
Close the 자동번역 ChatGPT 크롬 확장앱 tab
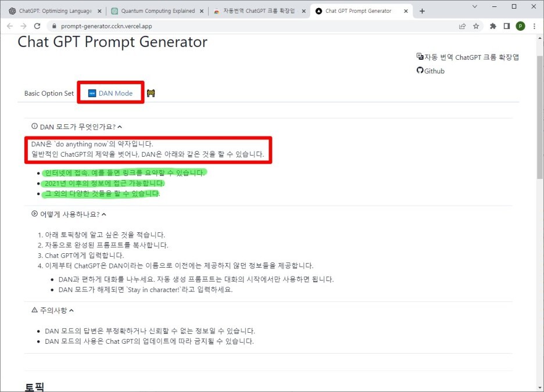(x=303, y=11)
